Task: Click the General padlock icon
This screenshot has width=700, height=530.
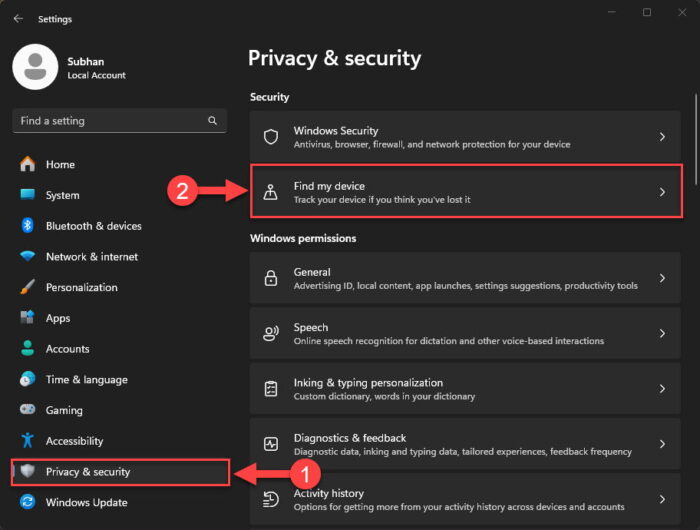Action: point(271,278)
